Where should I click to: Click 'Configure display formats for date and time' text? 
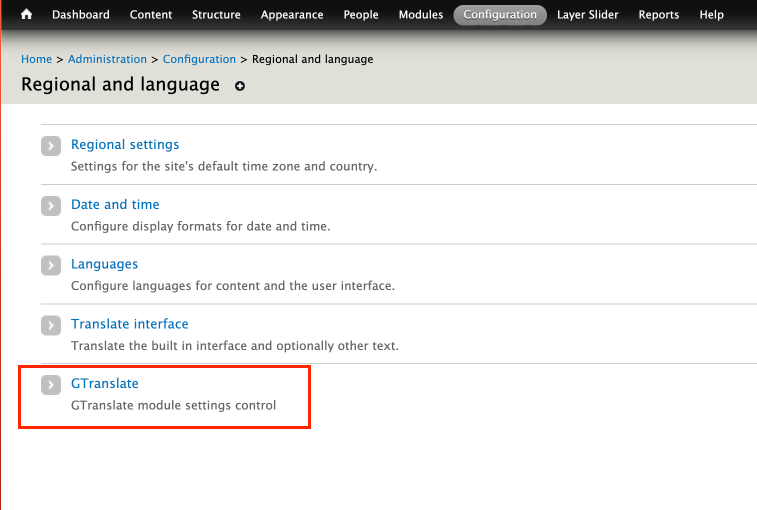click(x=200, y=227)
